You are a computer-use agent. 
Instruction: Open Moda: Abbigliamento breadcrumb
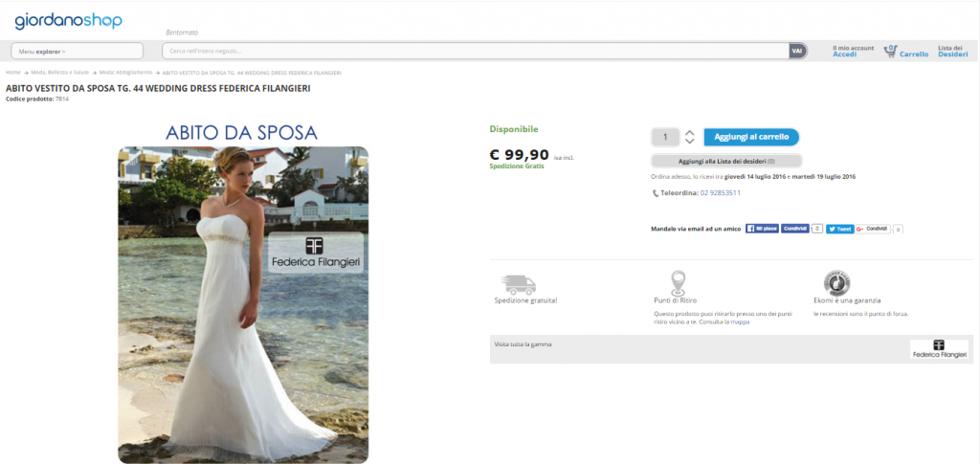coord(125,73)
